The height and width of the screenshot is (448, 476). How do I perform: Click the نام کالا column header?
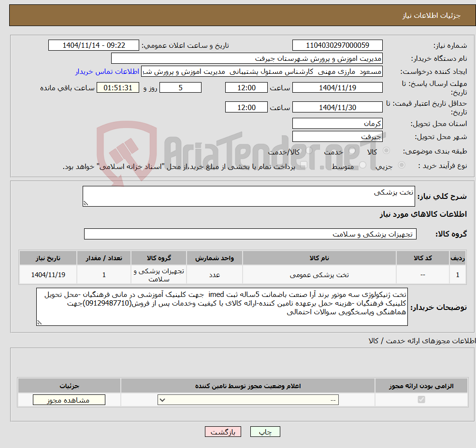pyautogui.click(x=319, y=258)
